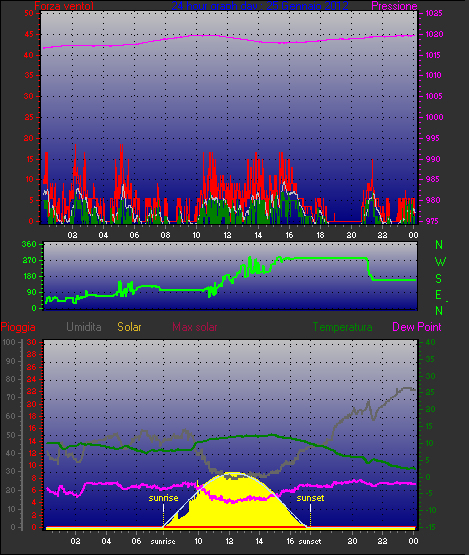Click hour 14 on the bottom chart time axis
The image size is (469, 555).
point(259,541)
